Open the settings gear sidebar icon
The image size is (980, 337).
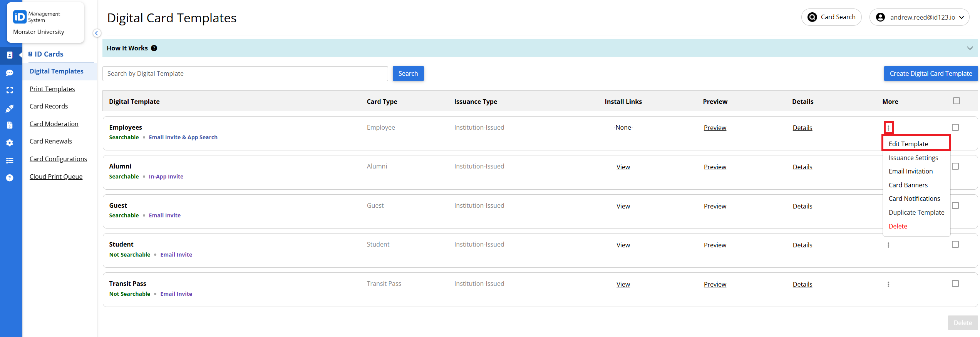10,143
